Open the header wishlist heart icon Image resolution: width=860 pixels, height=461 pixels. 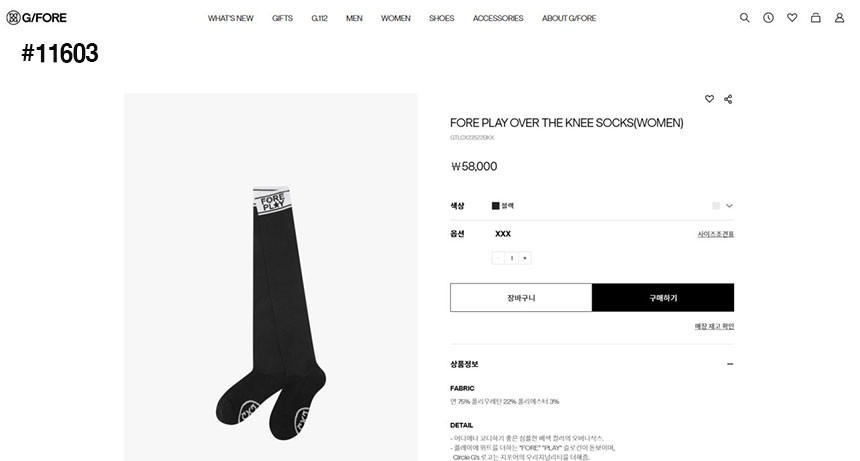click(792, 18)
